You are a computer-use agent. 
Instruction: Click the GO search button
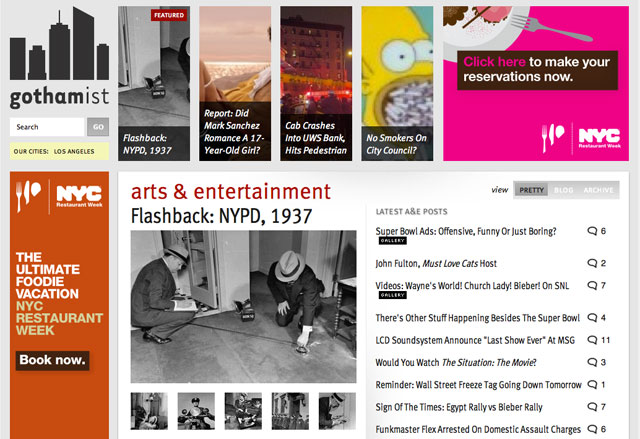pyautogui.click(x=98, y=127)
